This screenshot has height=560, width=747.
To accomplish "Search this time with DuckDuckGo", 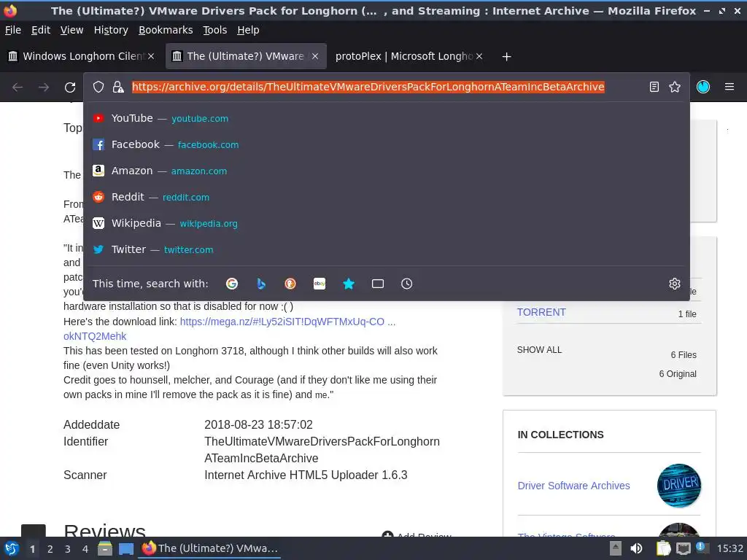I will 290,284.
